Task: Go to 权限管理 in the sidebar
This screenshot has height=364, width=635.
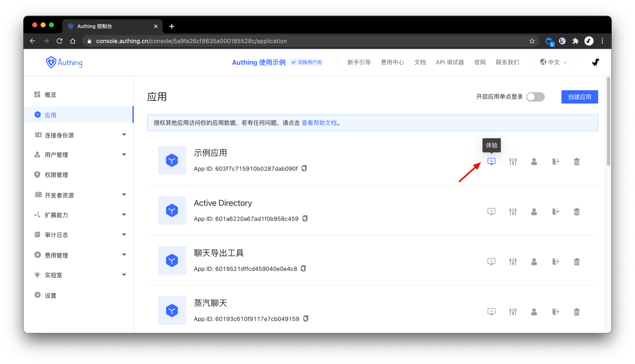Action: click(x=56, y=175)
